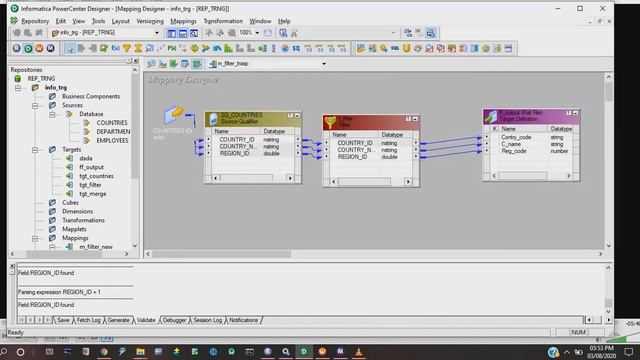This screenshot has height=360, width=640.
Task: Collapse the info_trg folder node
Action: coord(18,88)
